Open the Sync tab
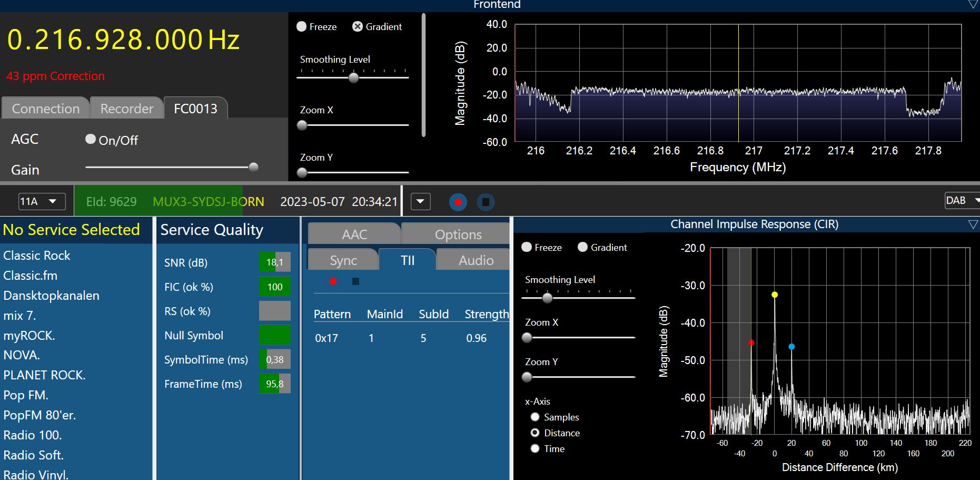980x480 pixels. point(343,260)
